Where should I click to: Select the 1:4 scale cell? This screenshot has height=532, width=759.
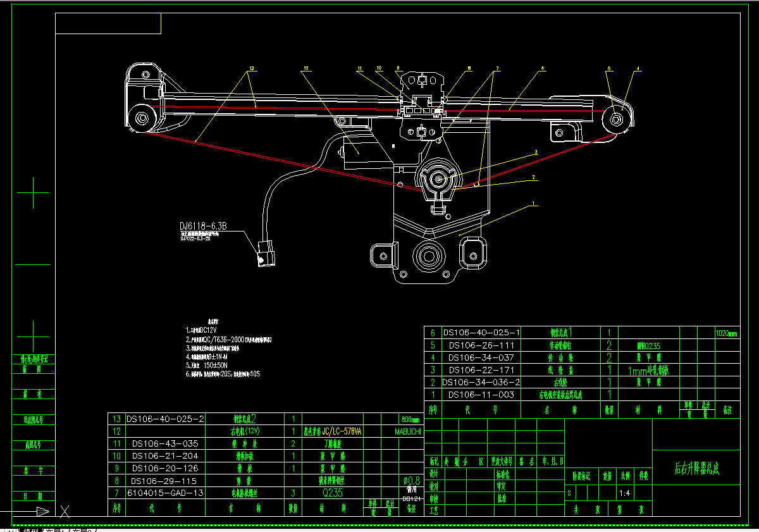[624, 493]
